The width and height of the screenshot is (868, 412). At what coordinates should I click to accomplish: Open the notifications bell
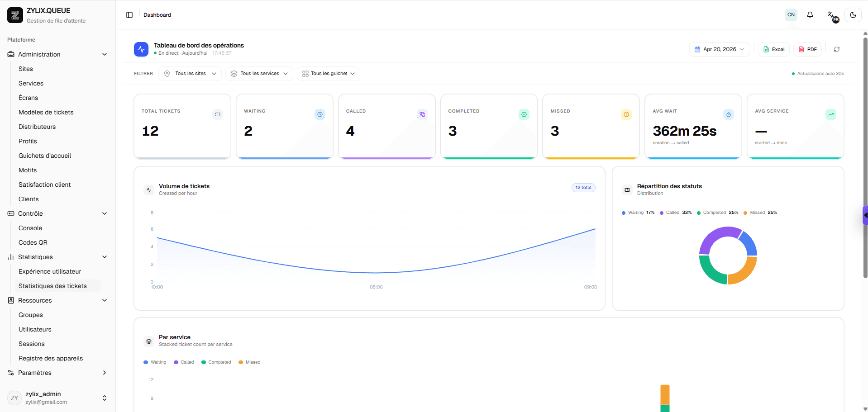point(810,15)
